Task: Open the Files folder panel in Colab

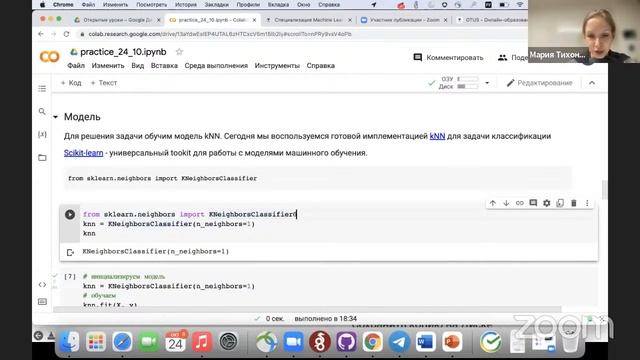Action: [42, 158]
